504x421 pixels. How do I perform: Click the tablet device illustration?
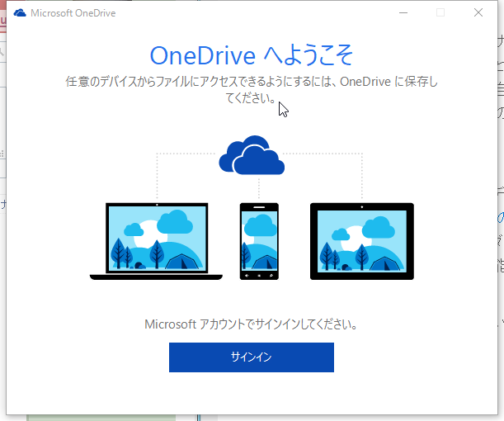click(x=362, y=241)
